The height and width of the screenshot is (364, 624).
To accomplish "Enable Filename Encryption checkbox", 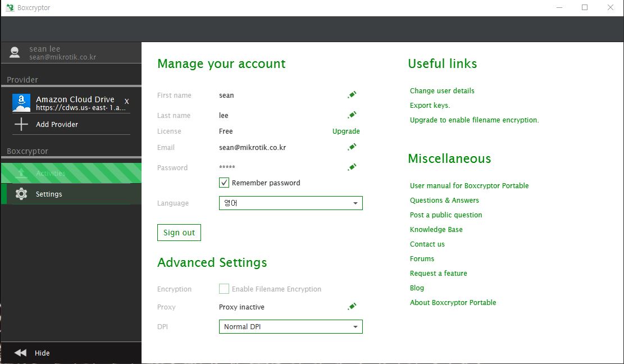I will [x=224, y=289].
